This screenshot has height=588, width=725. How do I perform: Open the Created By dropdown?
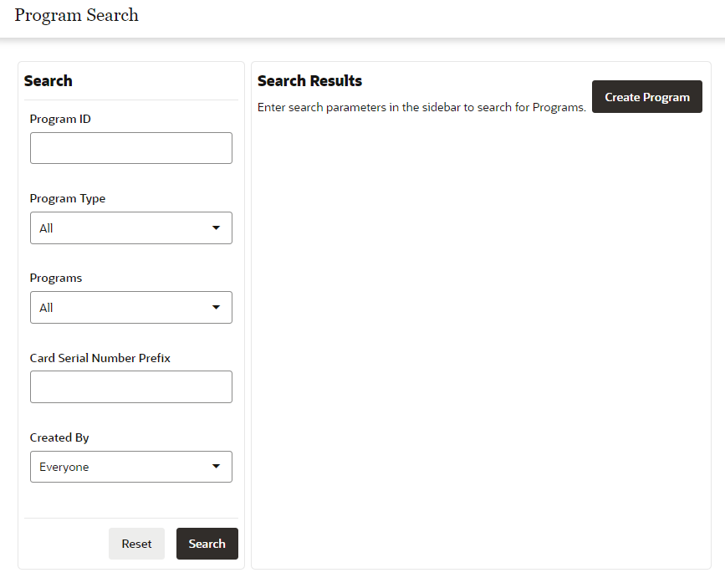click(x=130, y=466)
